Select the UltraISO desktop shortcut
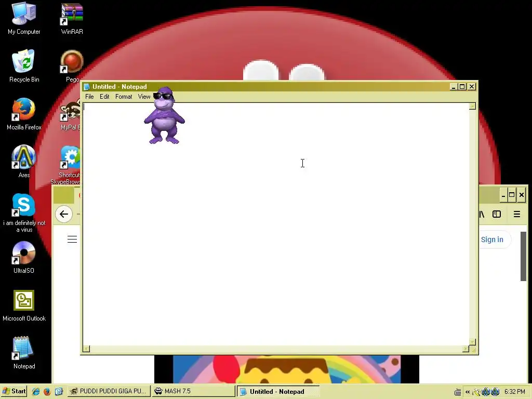Screen dimensions: 532x399 click(24, 258)
